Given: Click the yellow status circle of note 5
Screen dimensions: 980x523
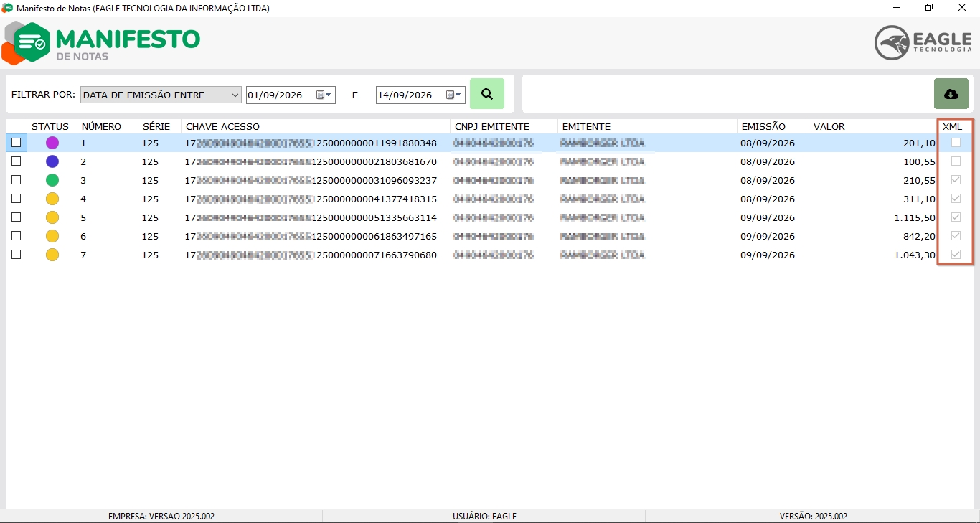Looking at the screenshot, I should click(x=52, y=217).
